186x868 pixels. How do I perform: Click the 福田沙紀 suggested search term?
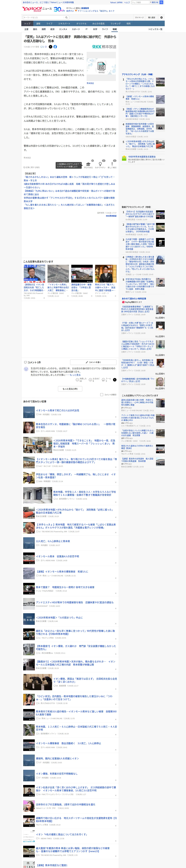(155, 2)
